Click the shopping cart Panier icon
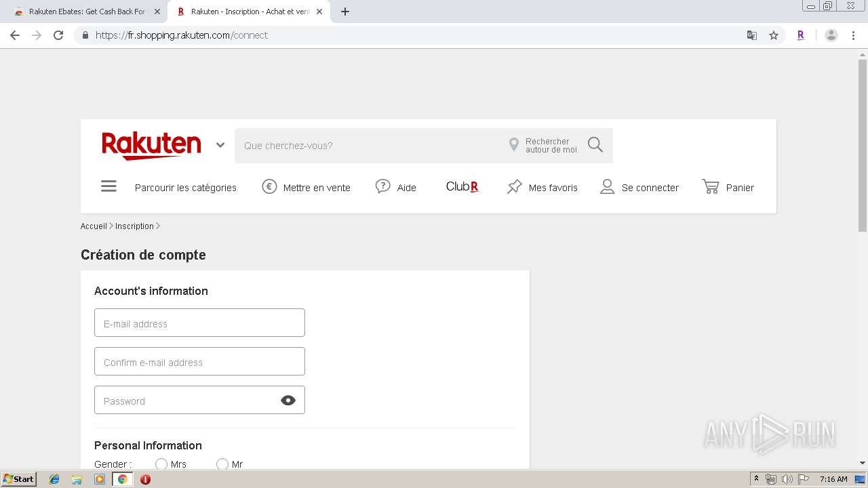Screen dimensions: 868x488 711,186
